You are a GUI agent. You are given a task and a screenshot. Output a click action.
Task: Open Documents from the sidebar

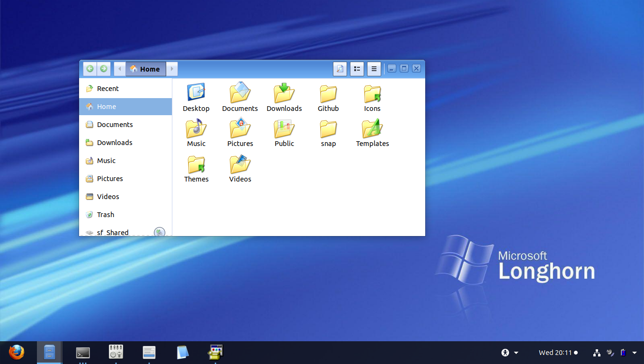[125, 125]
